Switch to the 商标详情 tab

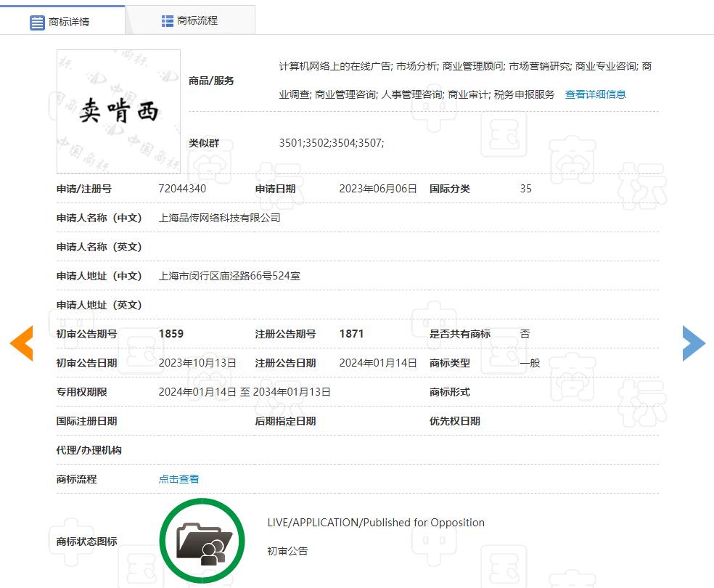click(x=69, y=20)
